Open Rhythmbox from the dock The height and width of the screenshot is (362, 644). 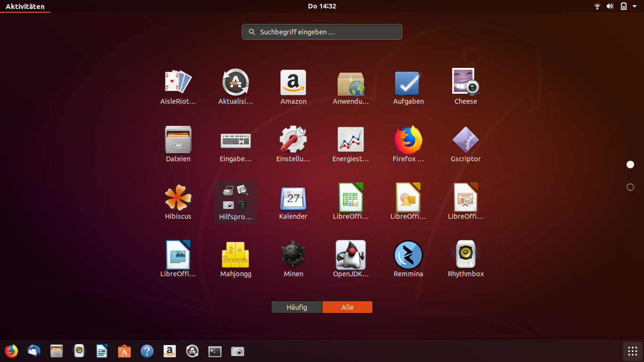pos(79,351)
